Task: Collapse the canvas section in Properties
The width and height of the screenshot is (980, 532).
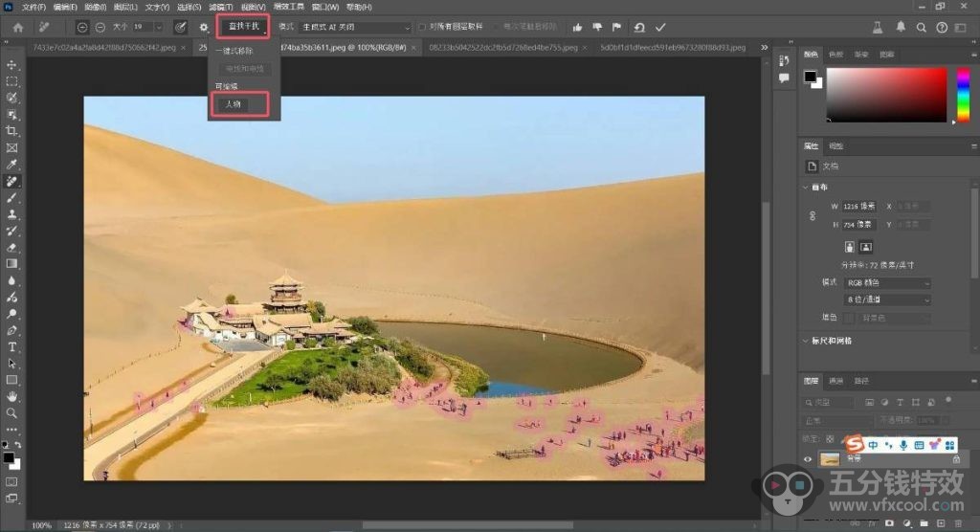Action: click(806, 188)
